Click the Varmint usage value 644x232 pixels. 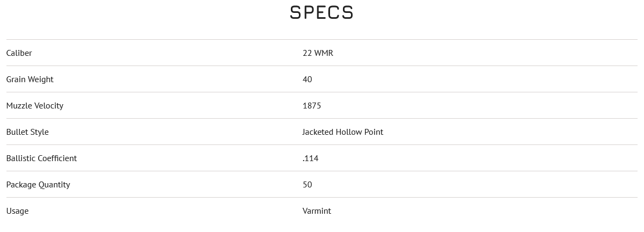(317, 211)
